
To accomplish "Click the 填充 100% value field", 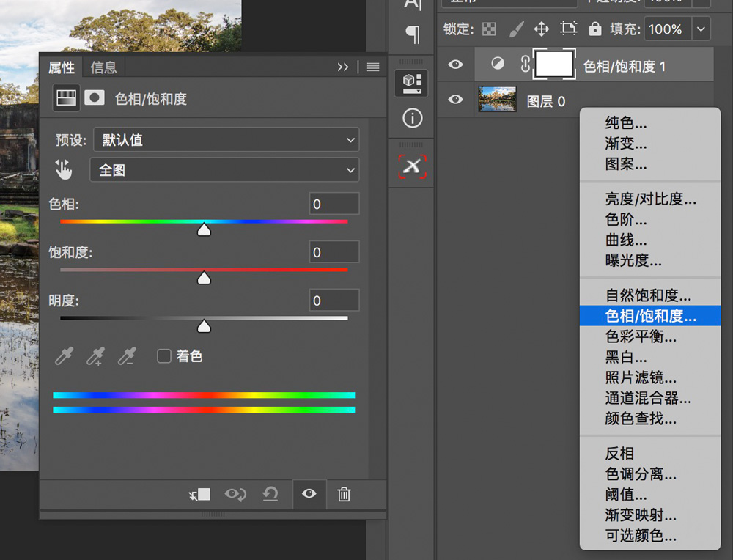I will click(x=668, y=29).
